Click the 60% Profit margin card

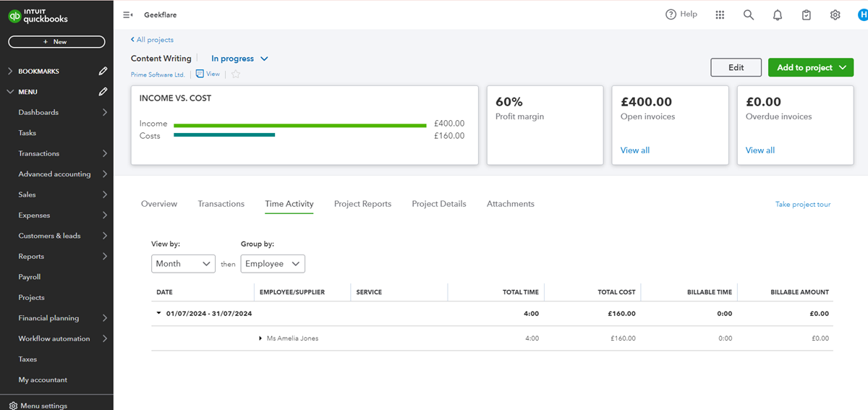tap(545, 125)
